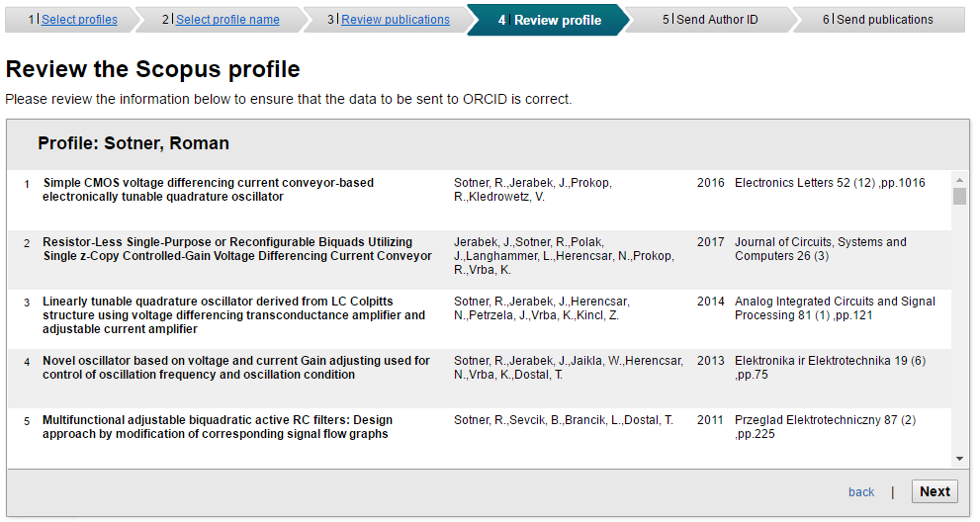Go to step 1 Select profiles
The height and width of the screenshot is (522, 980).
click(78, 20)
